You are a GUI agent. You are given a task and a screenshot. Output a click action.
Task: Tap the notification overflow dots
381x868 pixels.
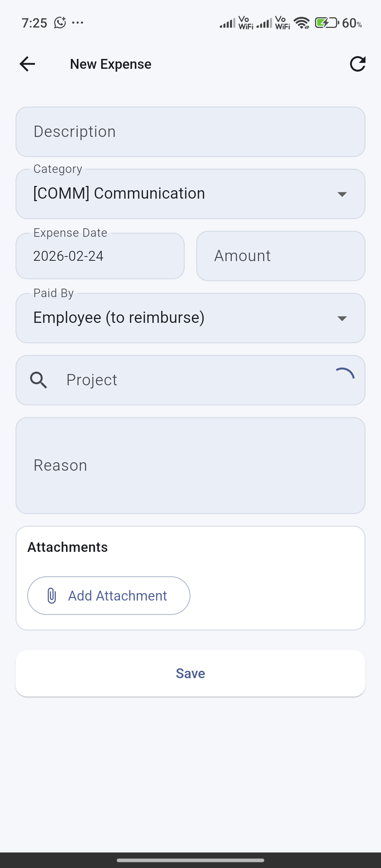(x=78, y=23)
